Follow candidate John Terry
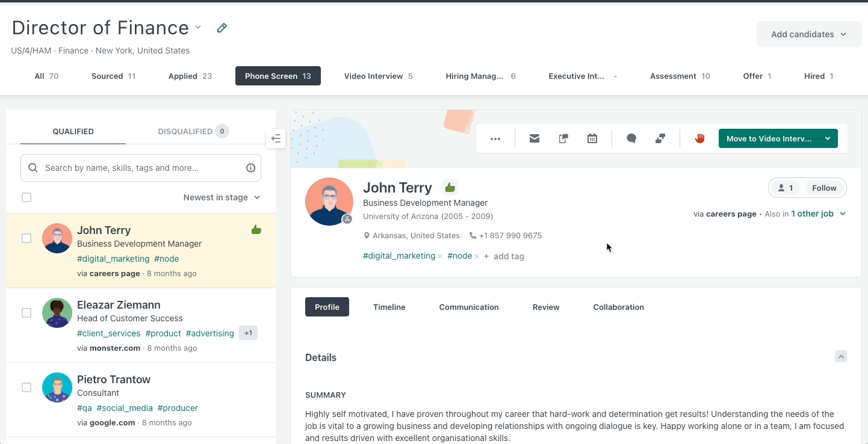This screenshot has height=444, width=868. [823, 187]
